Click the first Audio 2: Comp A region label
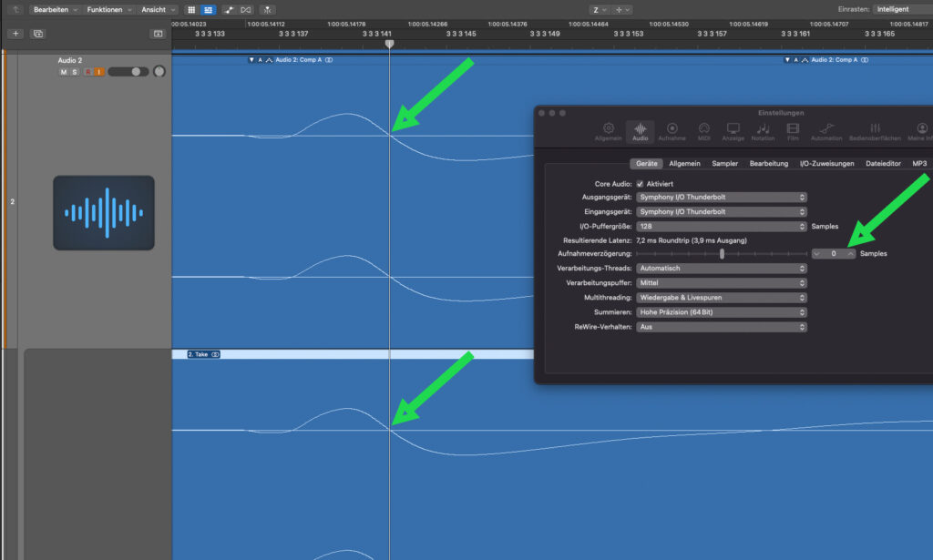 click(x=299, y=59)
